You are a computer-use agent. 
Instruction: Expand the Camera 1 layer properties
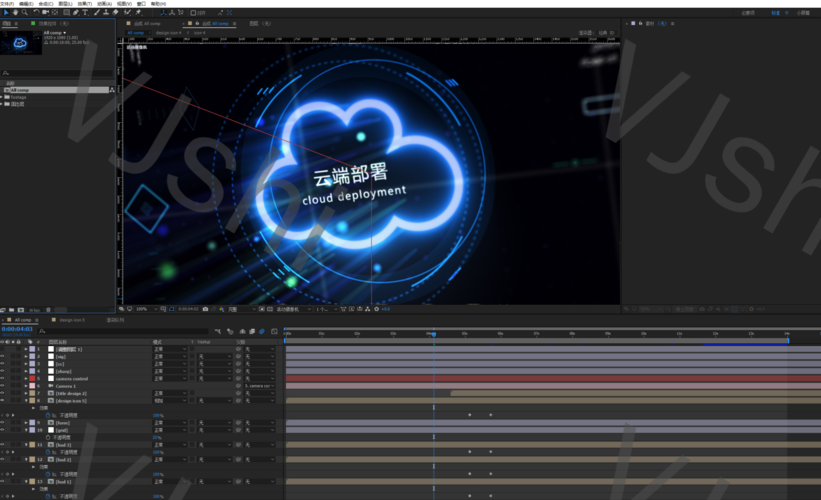pyautogui.click(x=26, y=385)
